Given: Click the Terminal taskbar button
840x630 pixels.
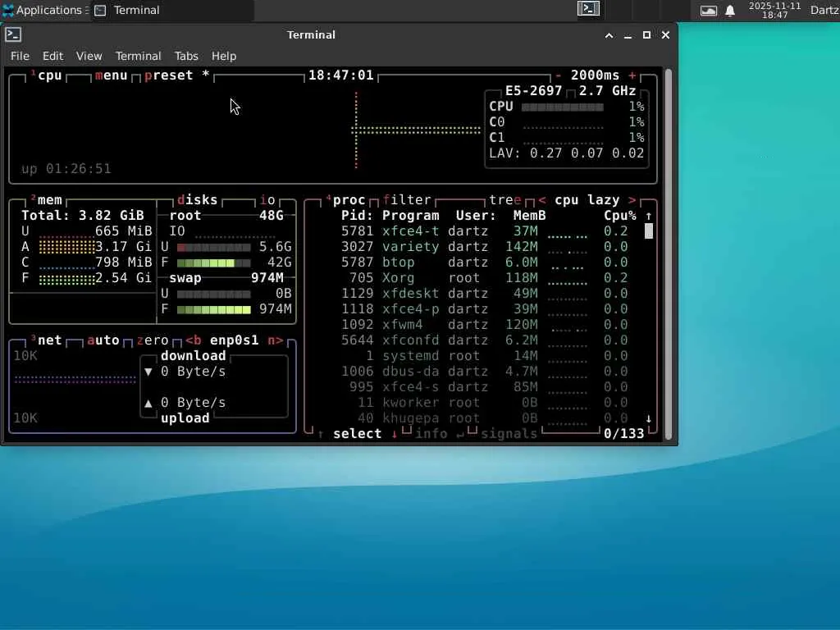Looking at the screenshot, I should coord(171,10).
